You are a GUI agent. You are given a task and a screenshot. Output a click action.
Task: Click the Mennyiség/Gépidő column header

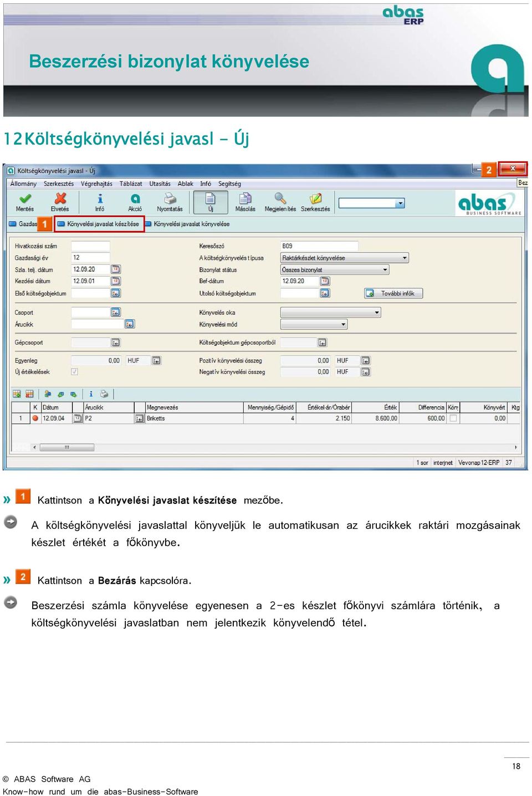pyautogui.click(x=270, y=407)
